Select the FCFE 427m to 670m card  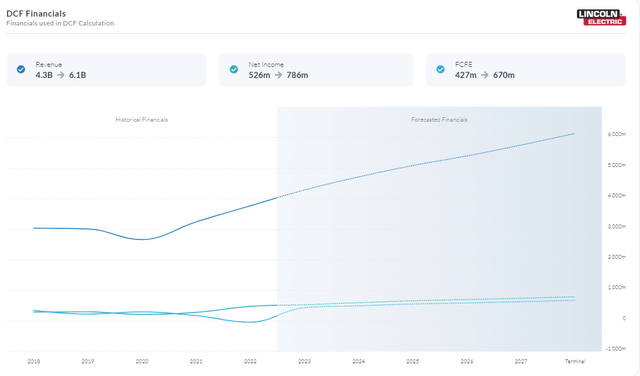click(x=526, y=69)
